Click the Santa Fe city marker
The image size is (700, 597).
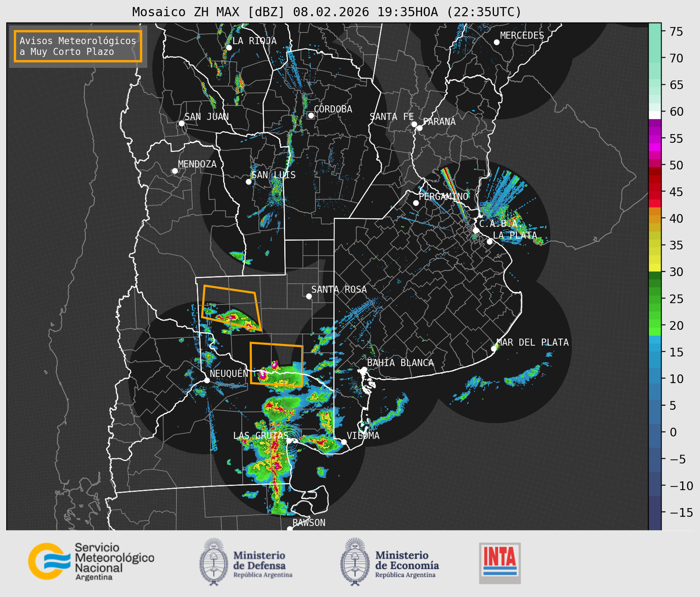point(414,124)
